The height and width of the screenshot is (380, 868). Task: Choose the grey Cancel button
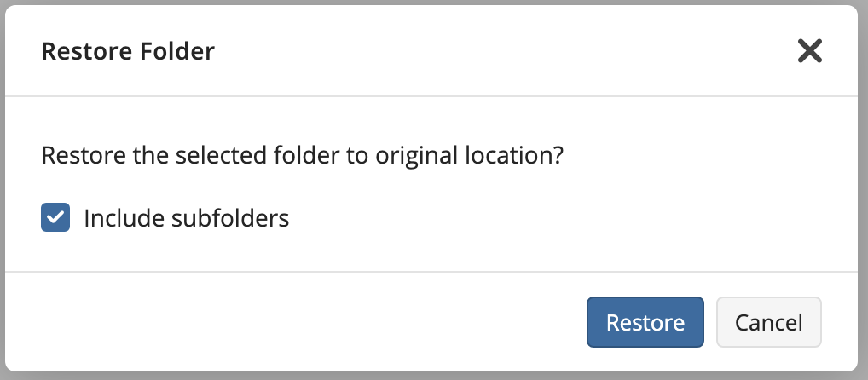tap(769, 322)
